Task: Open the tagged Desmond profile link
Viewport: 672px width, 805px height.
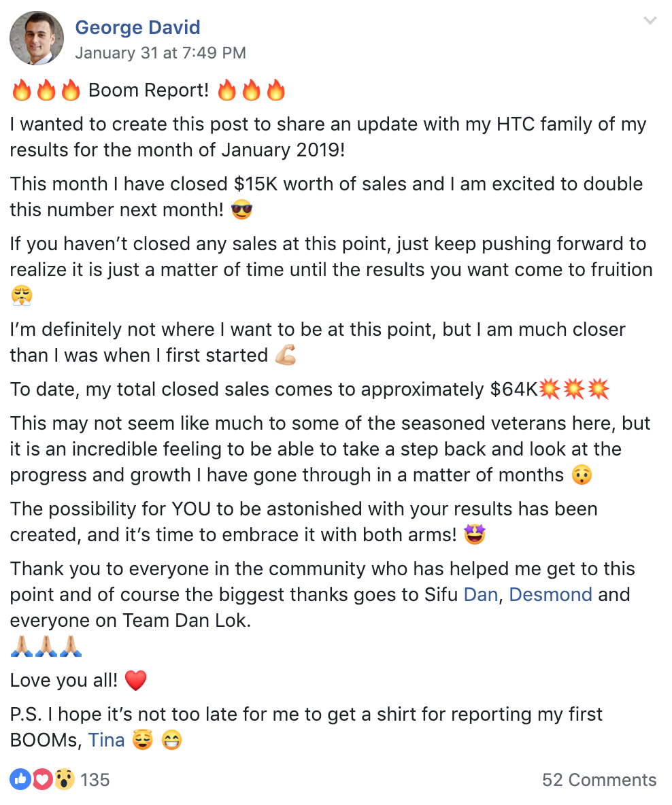Action: 550,594
